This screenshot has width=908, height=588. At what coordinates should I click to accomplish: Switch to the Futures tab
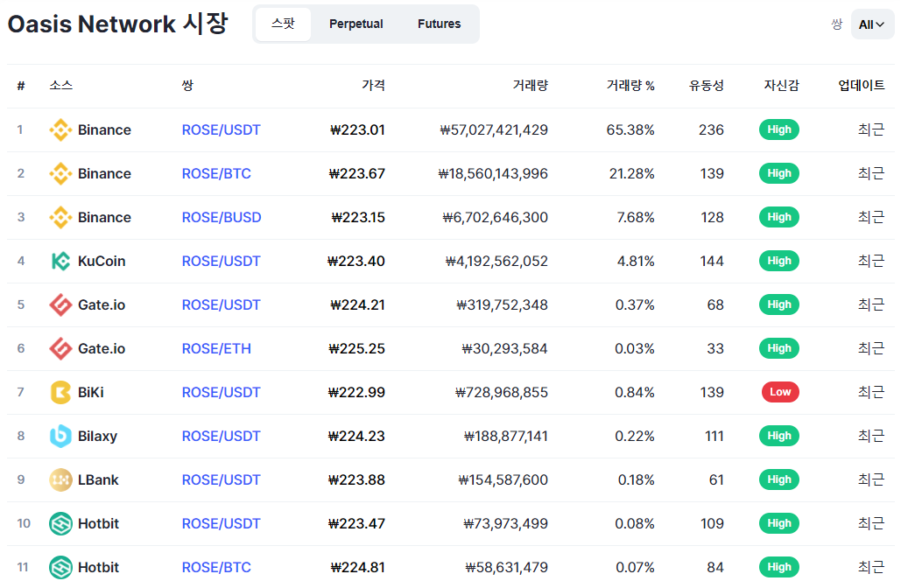(439, 24)
